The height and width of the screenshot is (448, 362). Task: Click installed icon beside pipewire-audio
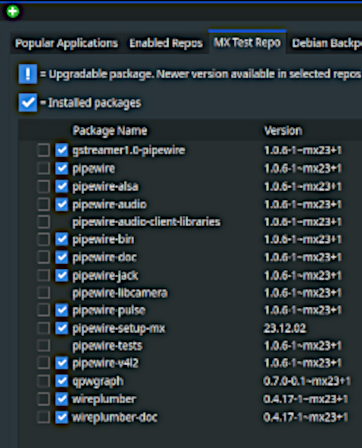click(x=62, y=204)
